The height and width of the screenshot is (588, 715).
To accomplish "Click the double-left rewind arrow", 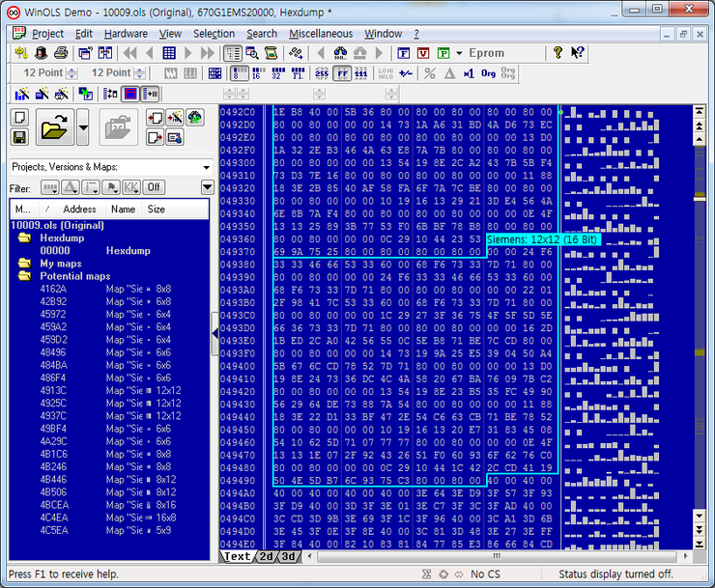I will pyautogui.click(x=130, y=53).
